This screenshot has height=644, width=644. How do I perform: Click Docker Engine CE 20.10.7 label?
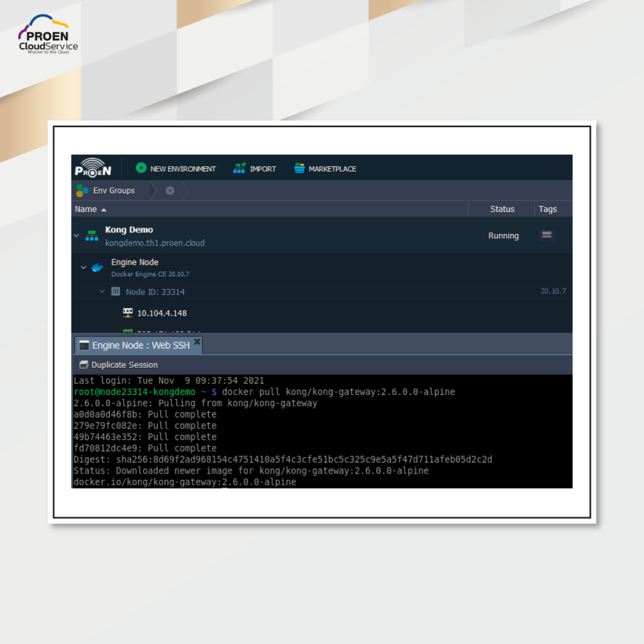point(150,274)
